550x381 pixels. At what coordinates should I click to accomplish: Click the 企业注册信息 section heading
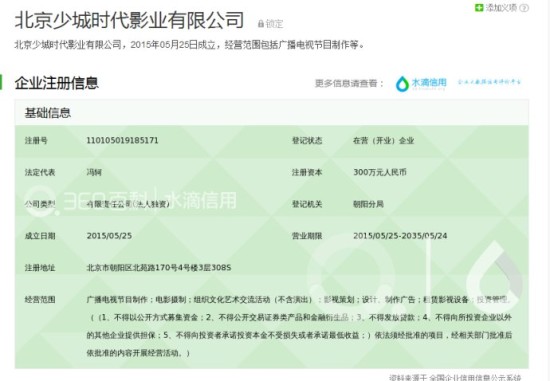tap(56, 83)
